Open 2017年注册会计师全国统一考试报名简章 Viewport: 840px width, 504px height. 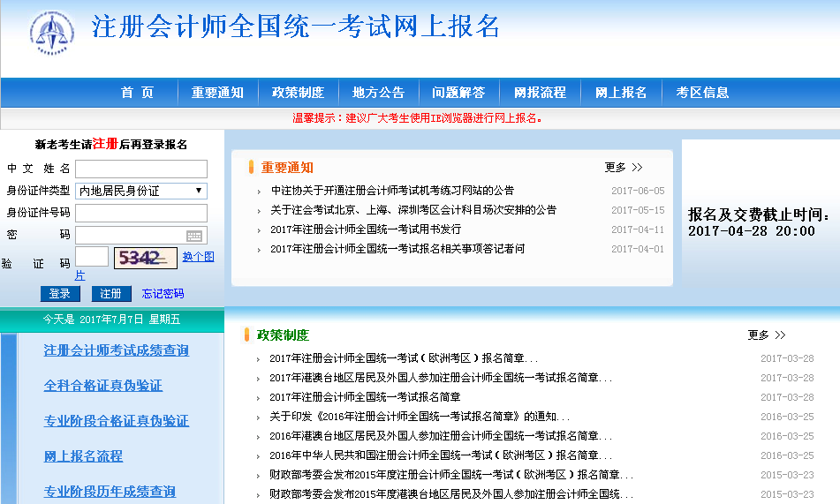point(365,397)
